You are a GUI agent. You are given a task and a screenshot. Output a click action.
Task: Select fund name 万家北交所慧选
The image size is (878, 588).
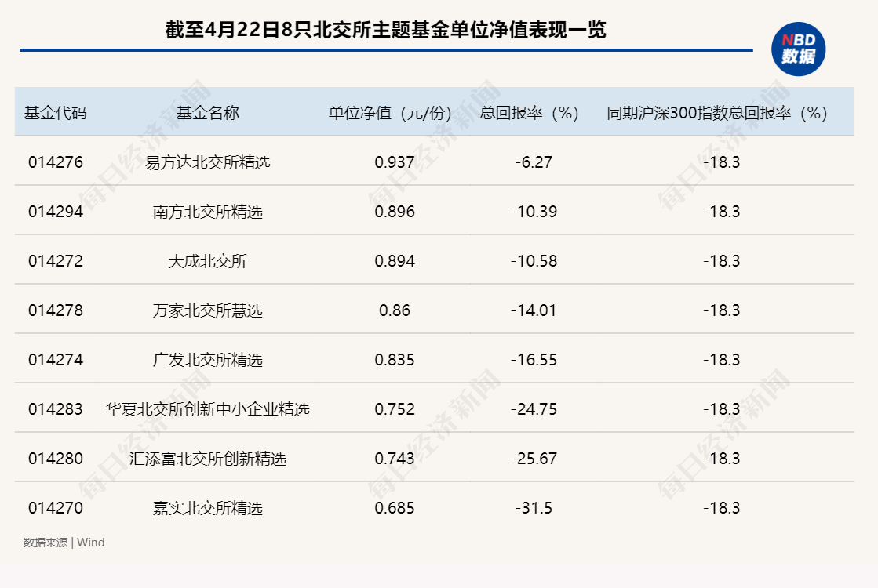click(208, 310)
